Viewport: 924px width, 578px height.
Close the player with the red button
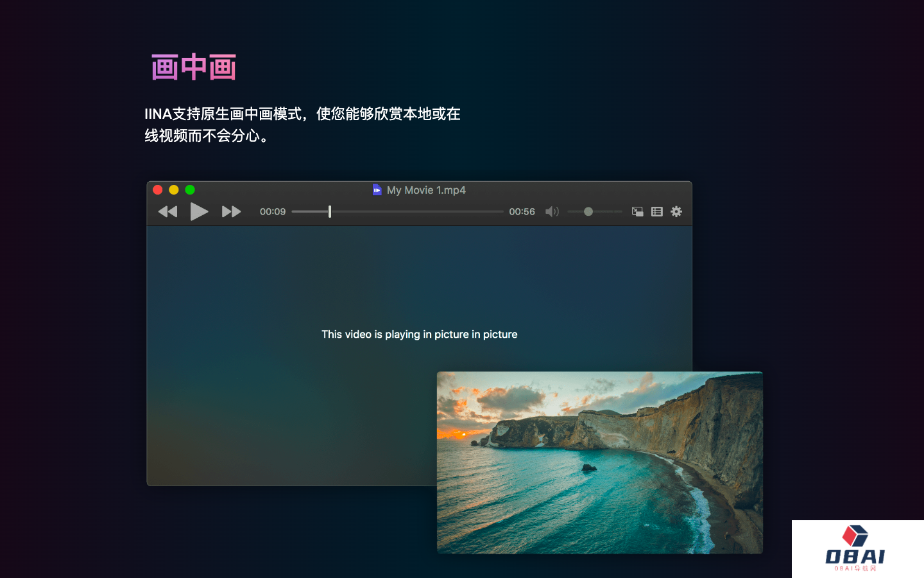point(158,189)
